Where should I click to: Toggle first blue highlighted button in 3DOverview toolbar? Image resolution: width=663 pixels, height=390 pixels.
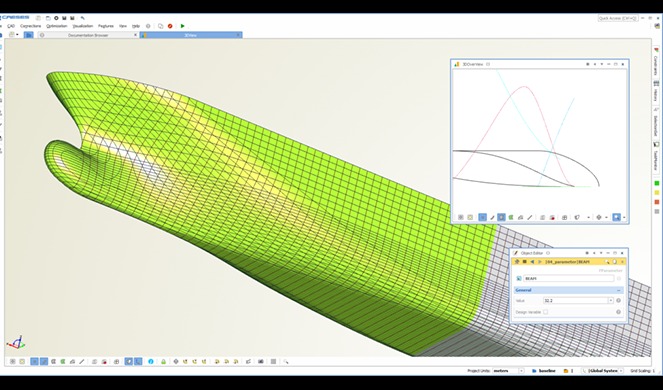coord(482,217)
